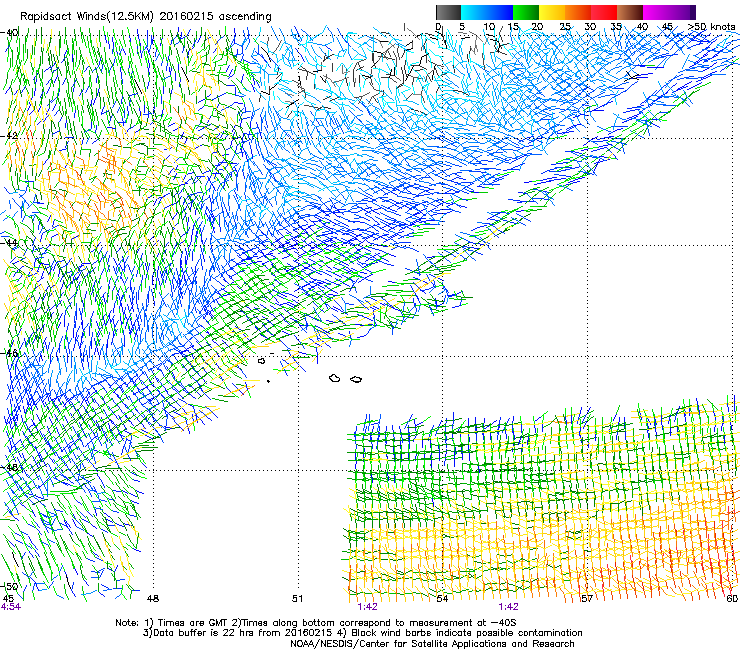The width and height of the screenshot is (740, 650).
Task: Click the brown 35-40 knots legend swatch
Action: pos(630,12)
